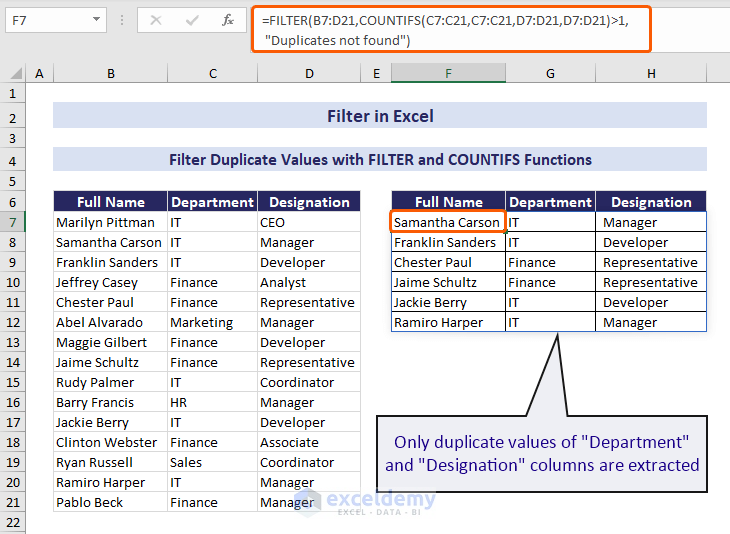
Task: Select row 7 header
Action: point(13,222)
